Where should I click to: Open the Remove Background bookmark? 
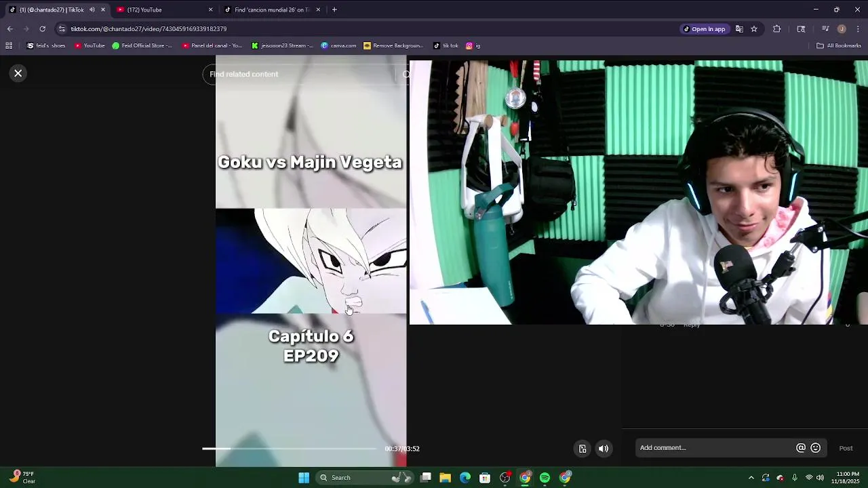coord(393,45)
